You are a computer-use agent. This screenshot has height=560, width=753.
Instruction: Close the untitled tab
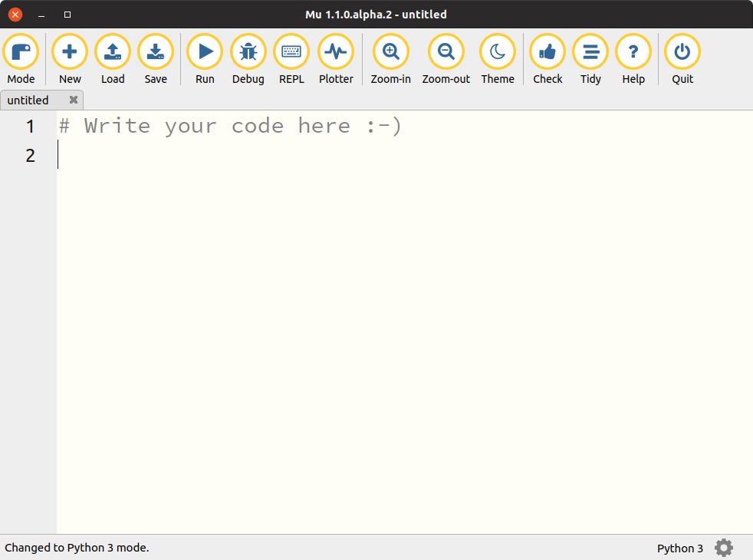tap(74, 100)
